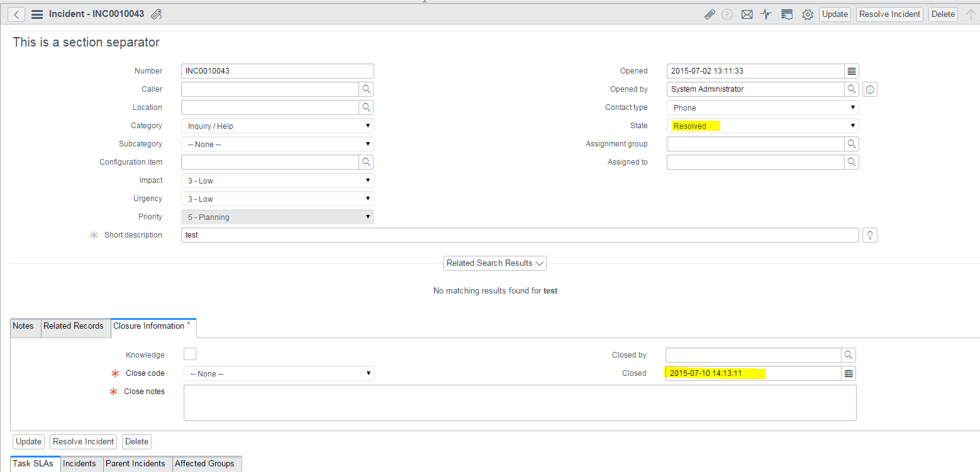This screenshot has width=980, height=472.
Task: Open the Subcategory dropdown
Action: 277,144
